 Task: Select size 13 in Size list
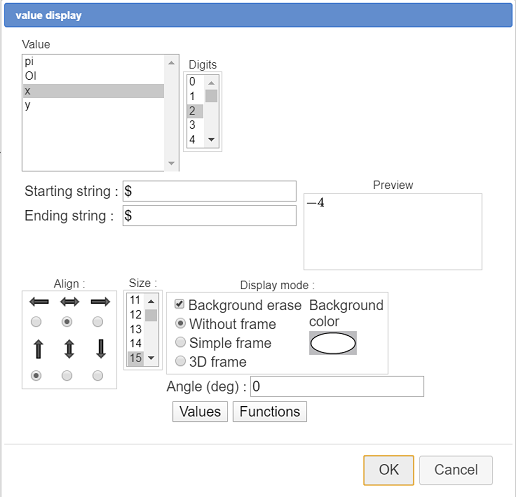click(x=136, y=329)
